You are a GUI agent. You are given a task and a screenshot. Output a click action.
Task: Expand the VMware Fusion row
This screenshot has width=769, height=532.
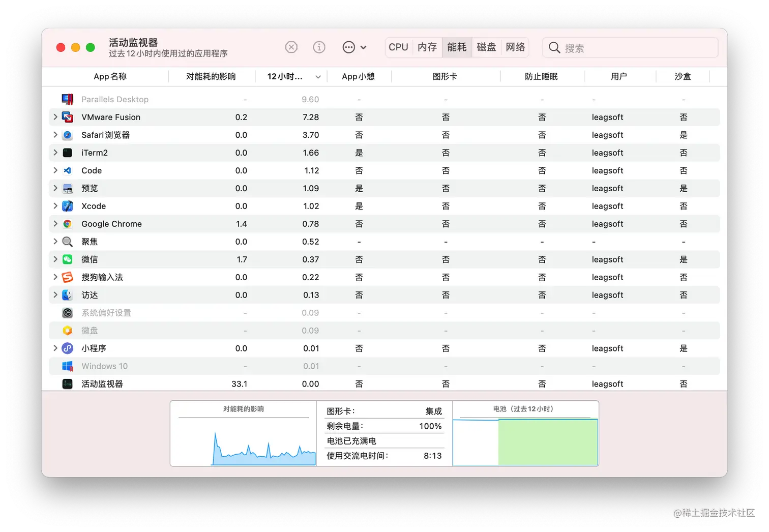[x=55, y=117]
